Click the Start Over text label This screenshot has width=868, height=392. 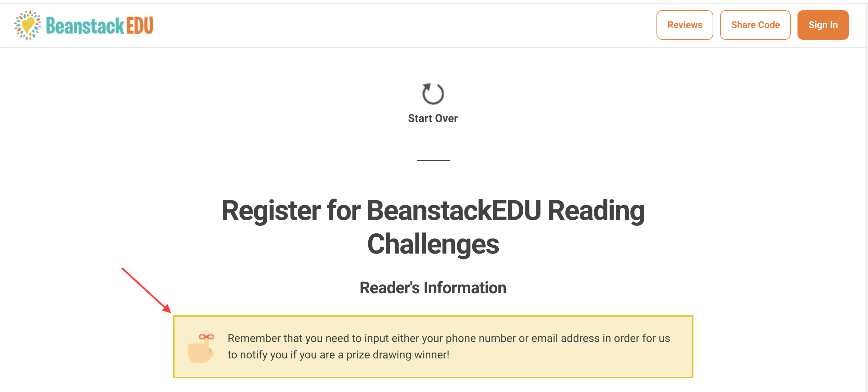[433, 118]
